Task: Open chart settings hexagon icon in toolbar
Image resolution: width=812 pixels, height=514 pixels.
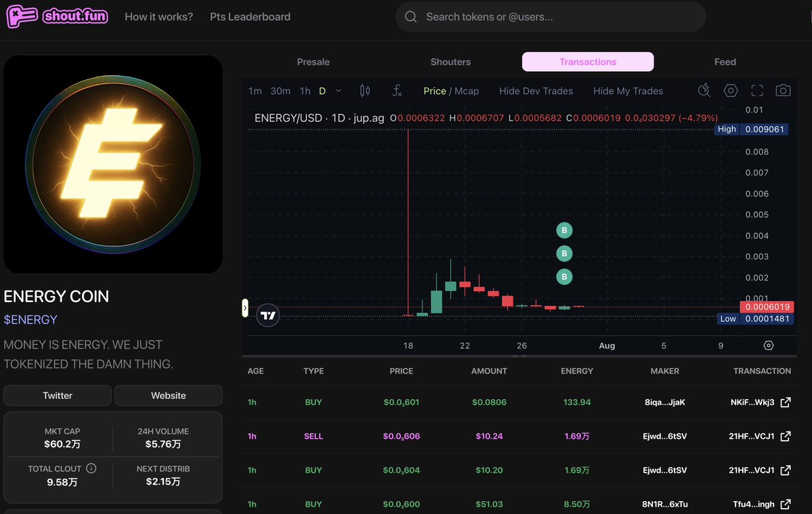Action: point(730,91)
